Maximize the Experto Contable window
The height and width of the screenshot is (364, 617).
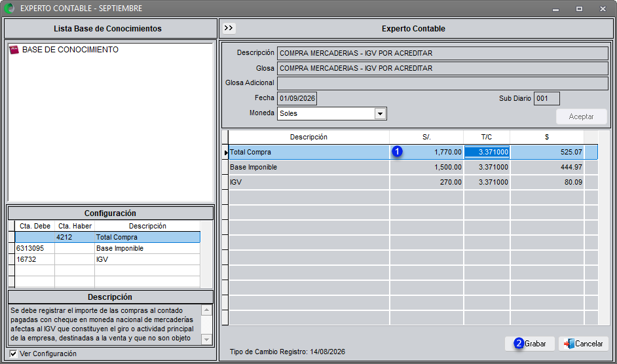point(579,9)
